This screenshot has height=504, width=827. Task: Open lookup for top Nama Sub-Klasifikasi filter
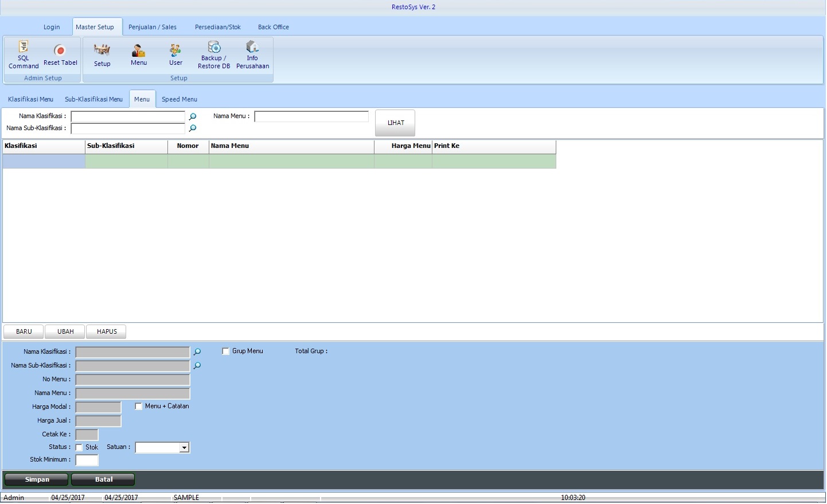[193, 128]
